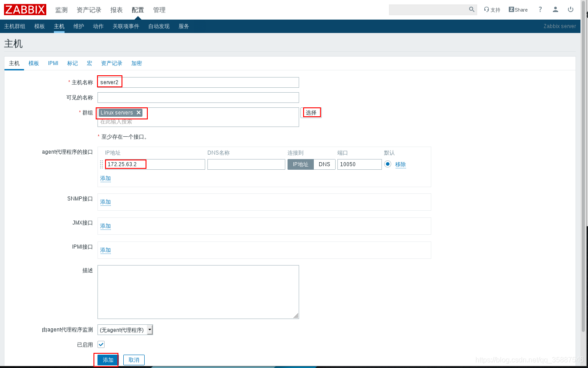Remove the Linux servers group tag
The width and height of the screenshot is (588, 368).
(138, 113)
